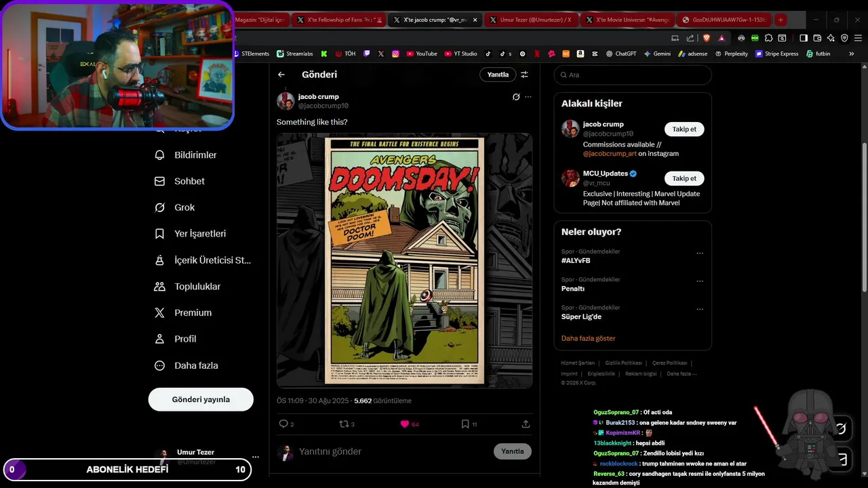Share the post via upload icon
This screenshot has height=488, width=868.
coord(526,424)
